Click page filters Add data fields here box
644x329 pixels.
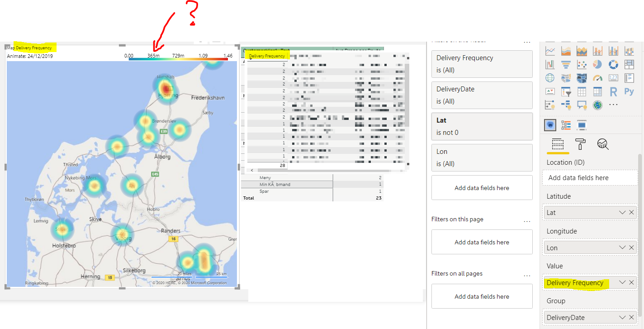pyautogui.click(x=482, y=242)
